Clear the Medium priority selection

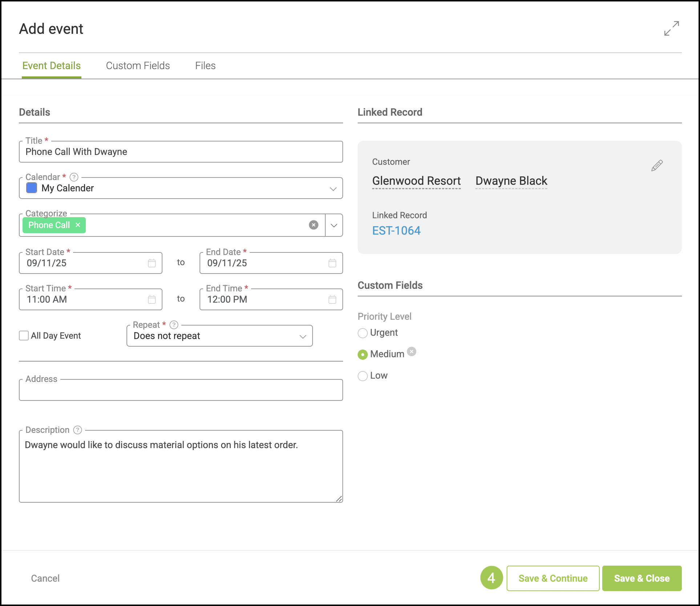tap(411, 351)
